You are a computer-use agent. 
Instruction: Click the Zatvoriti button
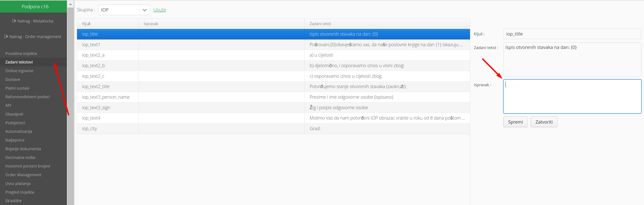coord(544,122)
